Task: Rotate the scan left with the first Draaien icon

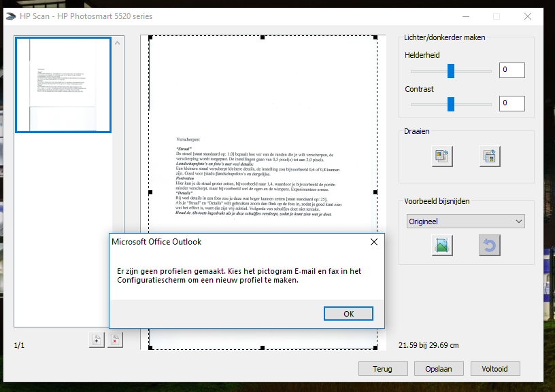Action: point(442,156)
